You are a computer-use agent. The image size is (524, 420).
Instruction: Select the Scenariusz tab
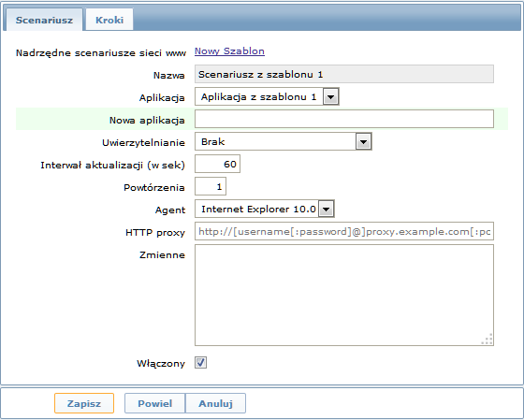[44, 20]
